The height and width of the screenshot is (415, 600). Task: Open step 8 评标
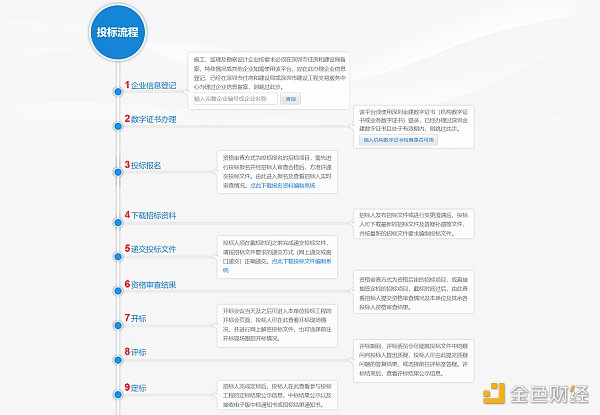point(137,353)
